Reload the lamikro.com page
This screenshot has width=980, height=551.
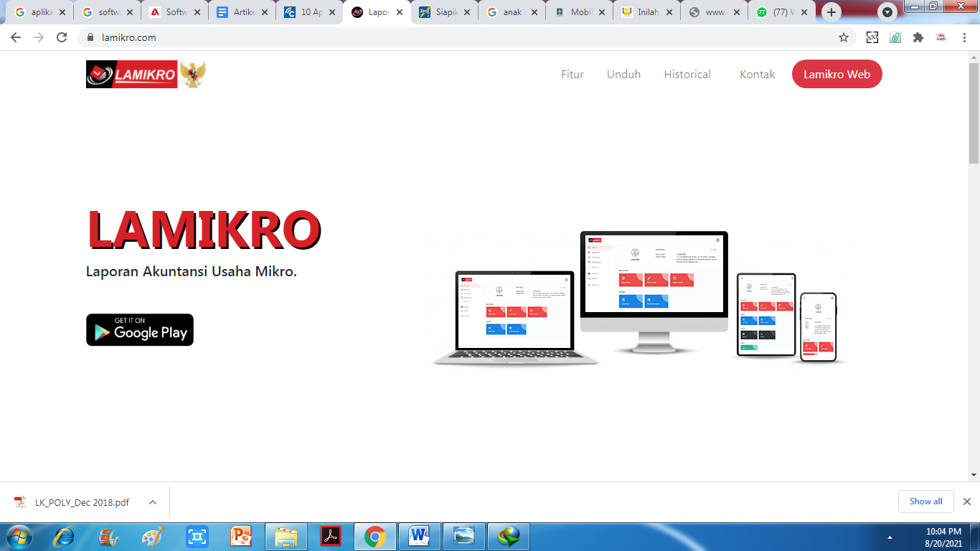click(x=62, y=37)
